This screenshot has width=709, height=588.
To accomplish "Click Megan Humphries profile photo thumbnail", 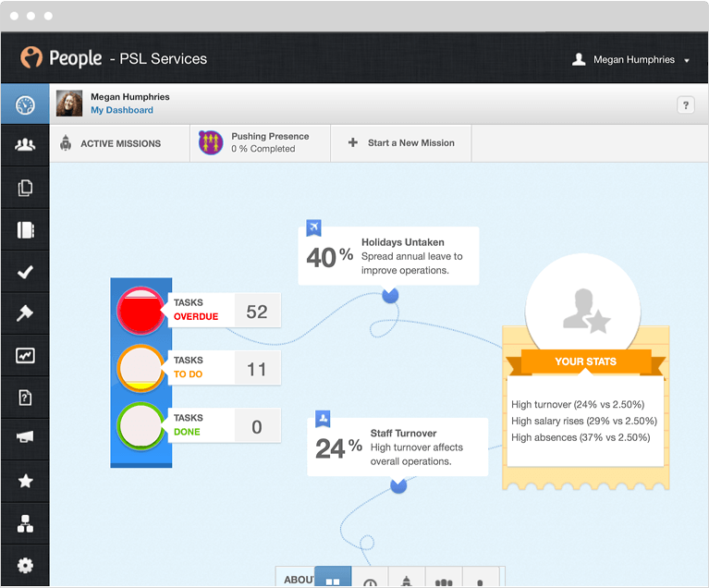I will pos(69,104).
